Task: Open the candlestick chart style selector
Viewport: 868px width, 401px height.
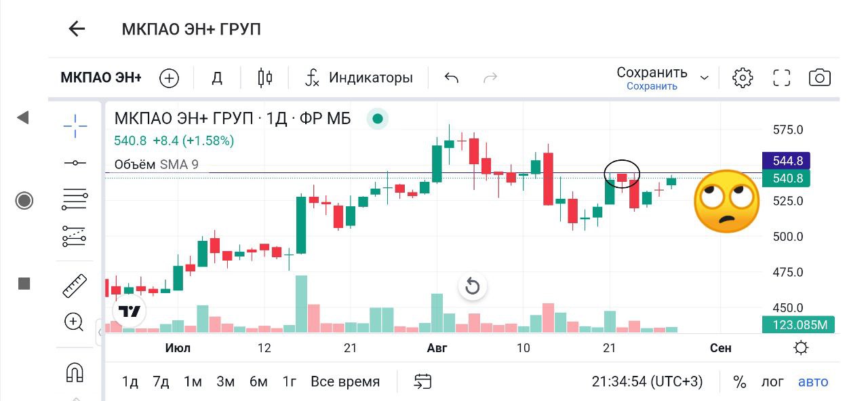Action: [x=265, y=77]
